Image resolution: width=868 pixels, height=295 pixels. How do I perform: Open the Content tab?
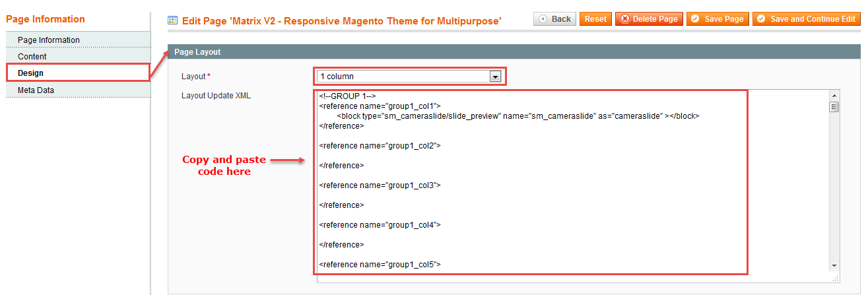click(x=78, y=57)
